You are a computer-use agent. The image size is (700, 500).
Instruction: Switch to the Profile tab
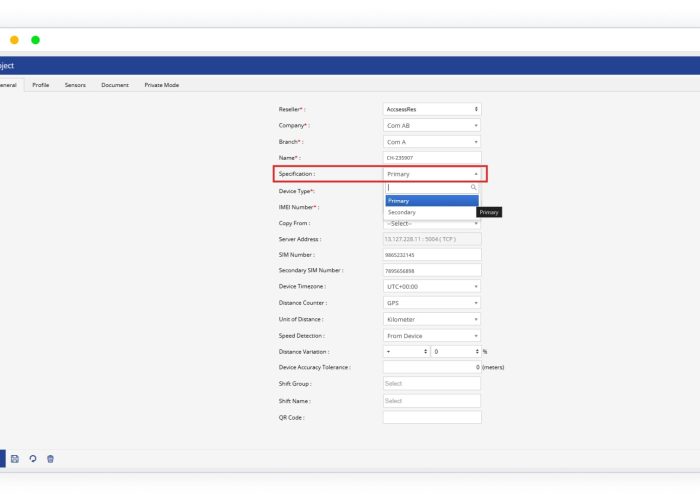coord(41,85)
